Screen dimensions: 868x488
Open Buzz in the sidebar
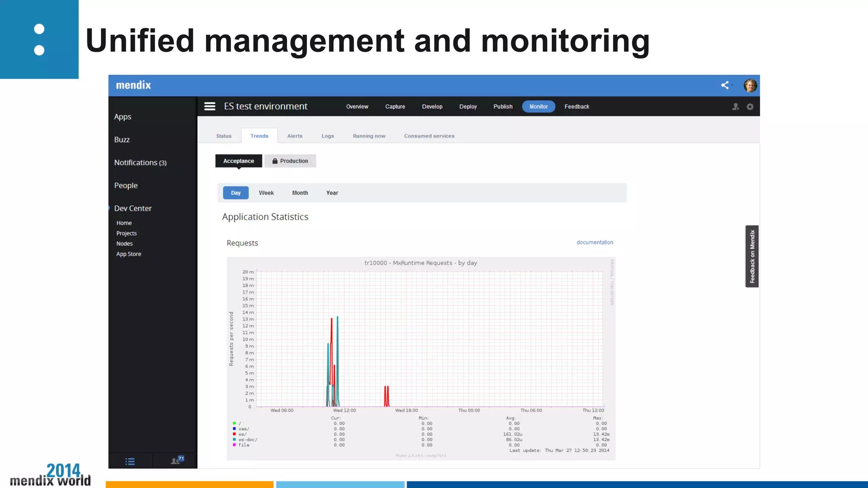(x=122, y=140)
